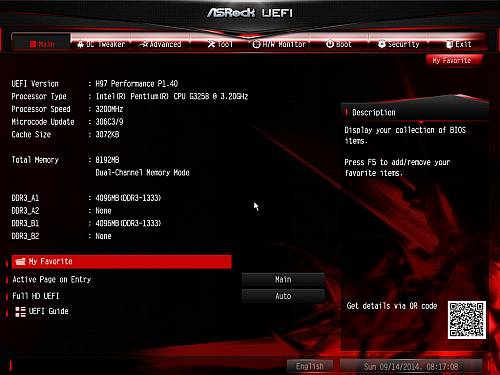Click the 'Press F5 to add/remove' description text
Screen dimensions: 500x375
(397, 168)
